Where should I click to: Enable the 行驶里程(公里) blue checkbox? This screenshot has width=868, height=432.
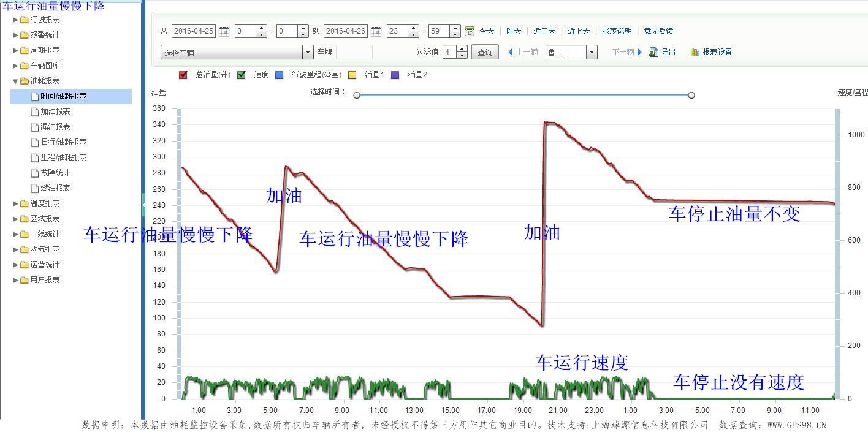coord(280,75)
